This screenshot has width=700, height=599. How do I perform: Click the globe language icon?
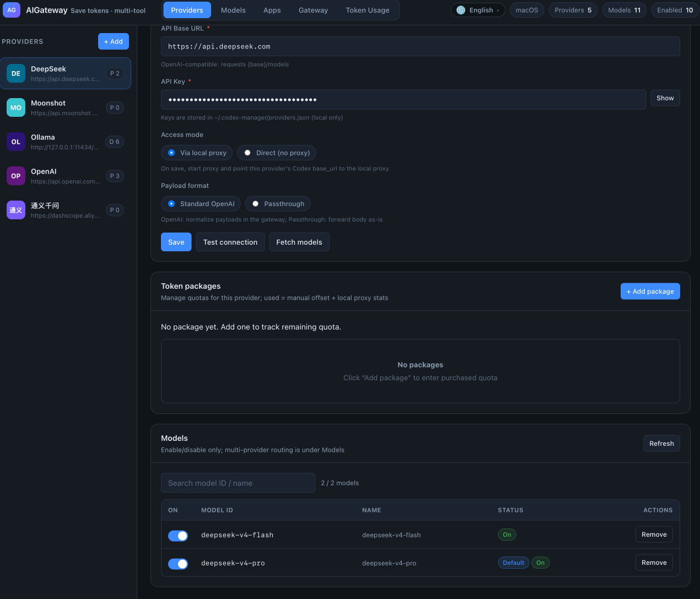[461, 10]
